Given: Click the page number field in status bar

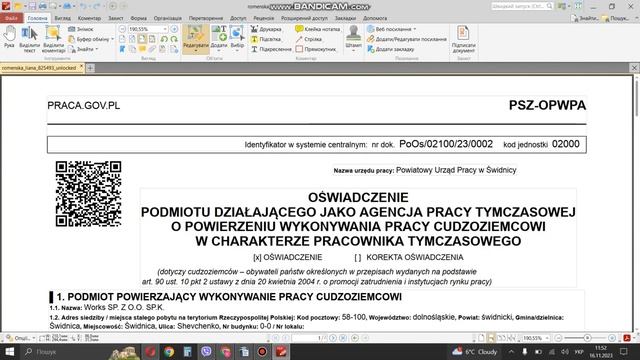Looking at the screenshot, I should [x=309, y=338].
